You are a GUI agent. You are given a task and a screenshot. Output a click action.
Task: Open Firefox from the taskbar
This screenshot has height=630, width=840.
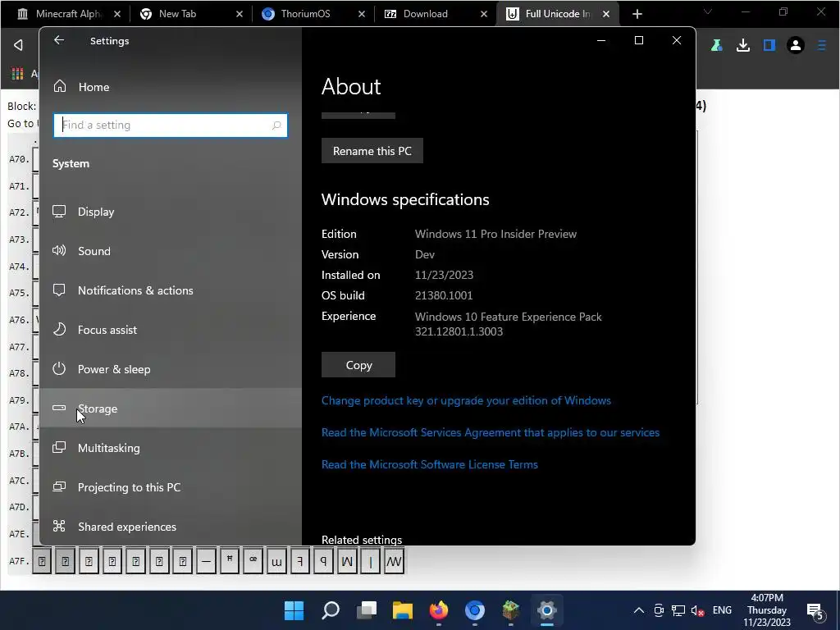click(439, 610)
